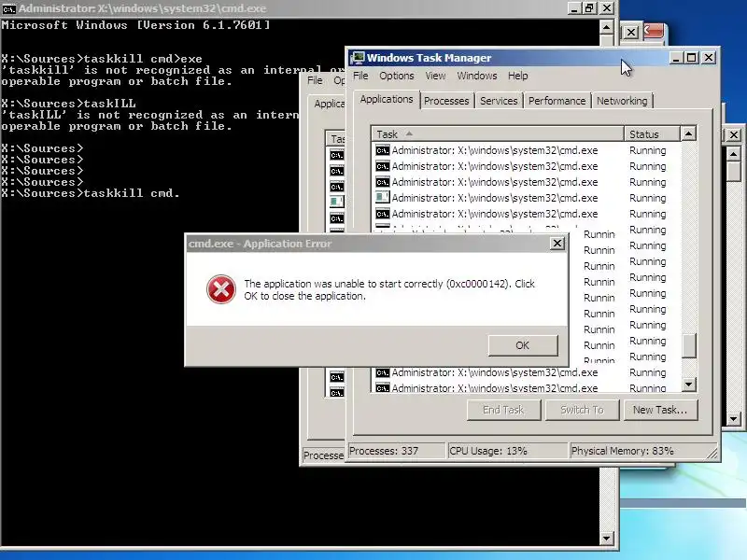Click OK in the Application Error dialog
The image size is (747, 560).
pos(523,345)
